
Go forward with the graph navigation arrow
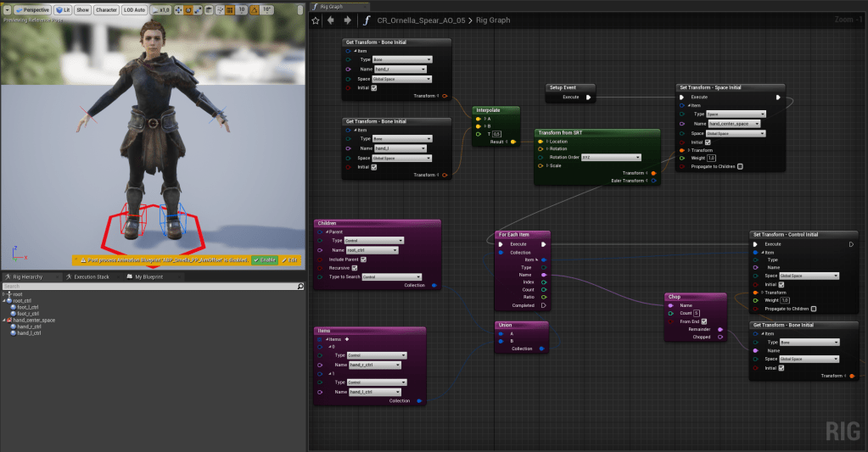[x=346, y=20]
